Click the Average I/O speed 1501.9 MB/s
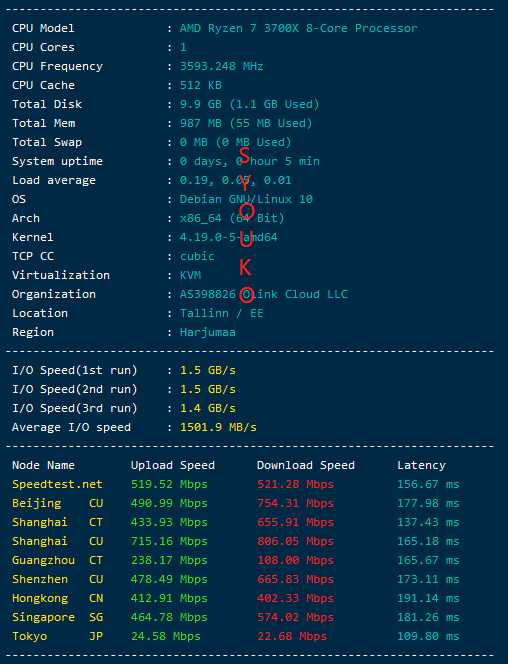The height and width of the screenshot is (664, 508). click(218, 427)
